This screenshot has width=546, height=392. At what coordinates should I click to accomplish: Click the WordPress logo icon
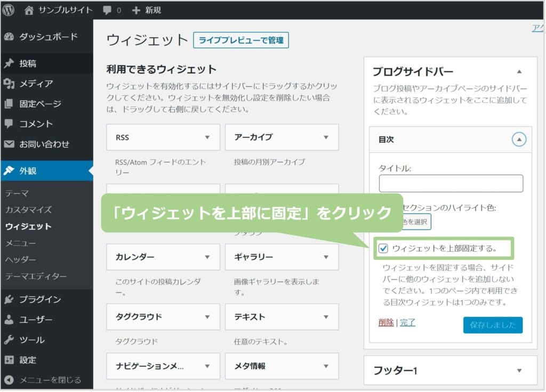point(9,10)
